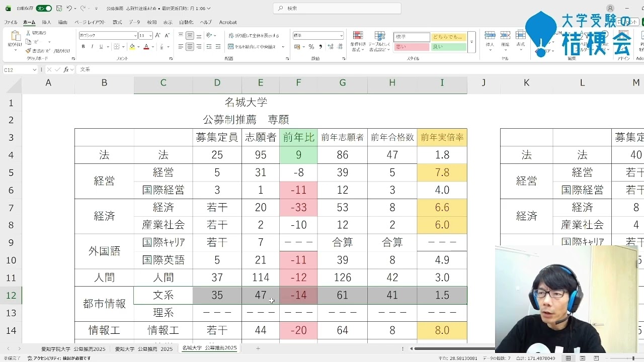Click the text orientation icon
Image resolution: width=644 pixels, height=362 pixels.
tap(210, 35)
